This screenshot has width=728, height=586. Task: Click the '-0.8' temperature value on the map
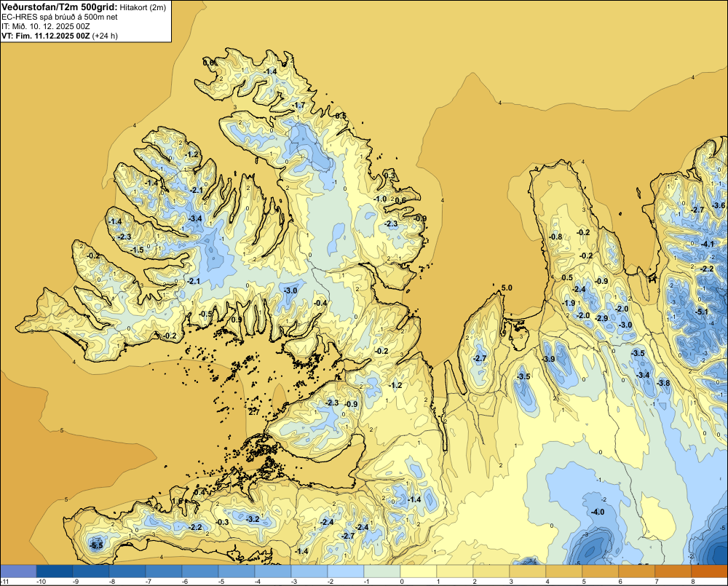(555, 237)
